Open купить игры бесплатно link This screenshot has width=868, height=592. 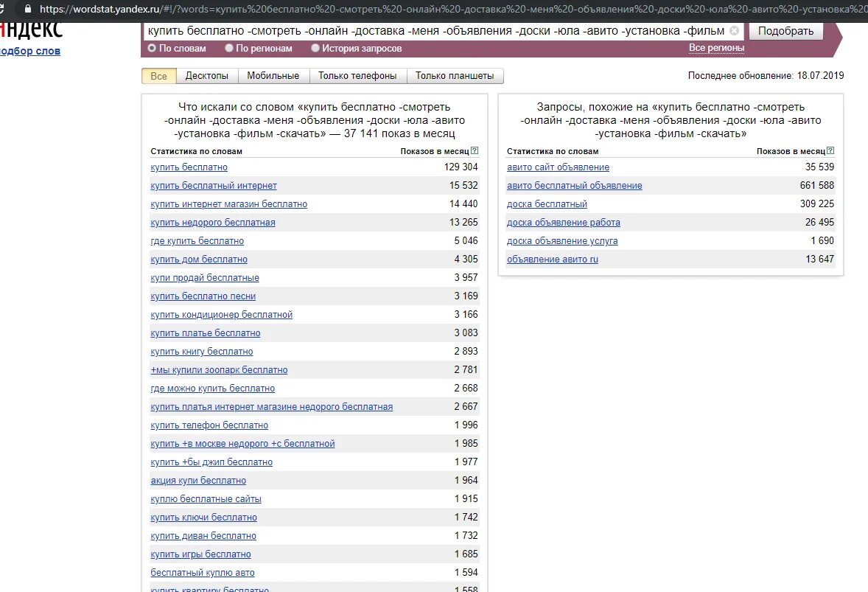coord(200,554)
